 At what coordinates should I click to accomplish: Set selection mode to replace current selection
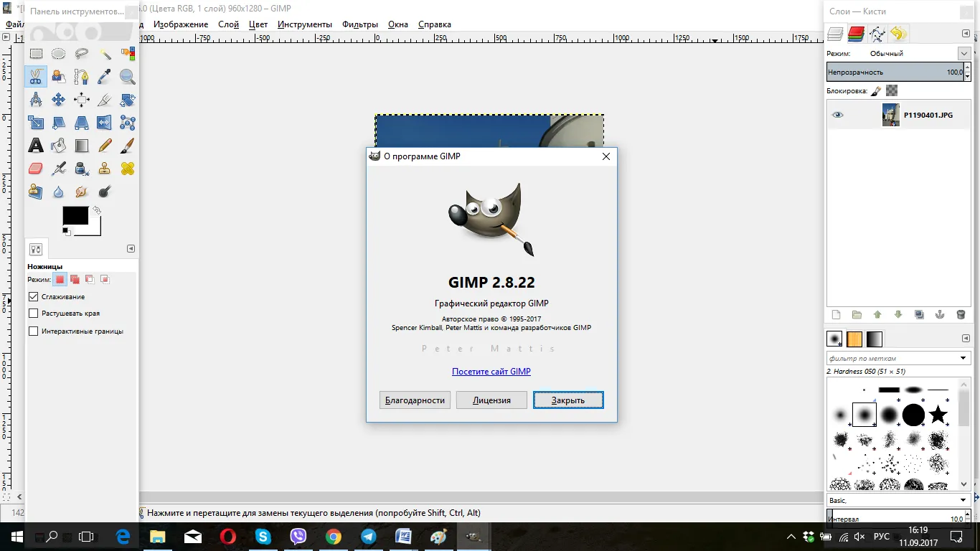(60, 279)
